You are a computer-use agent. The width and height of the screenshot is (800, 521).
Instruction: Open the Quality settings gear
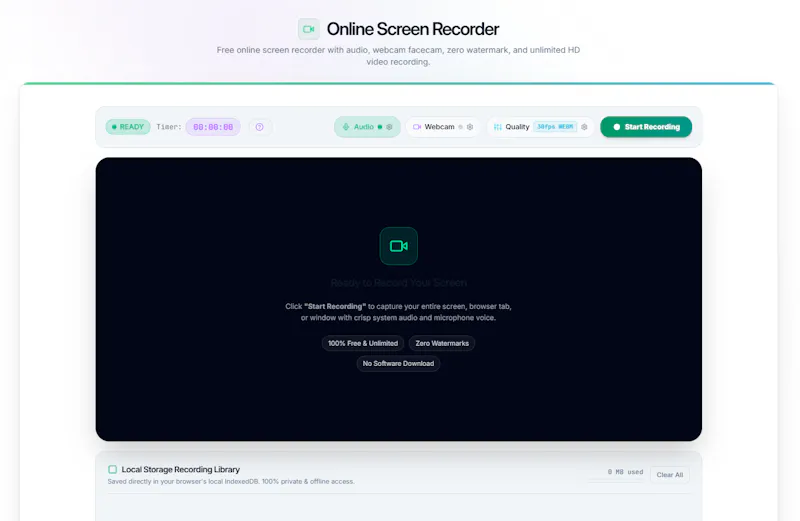[x=584, y=127]
